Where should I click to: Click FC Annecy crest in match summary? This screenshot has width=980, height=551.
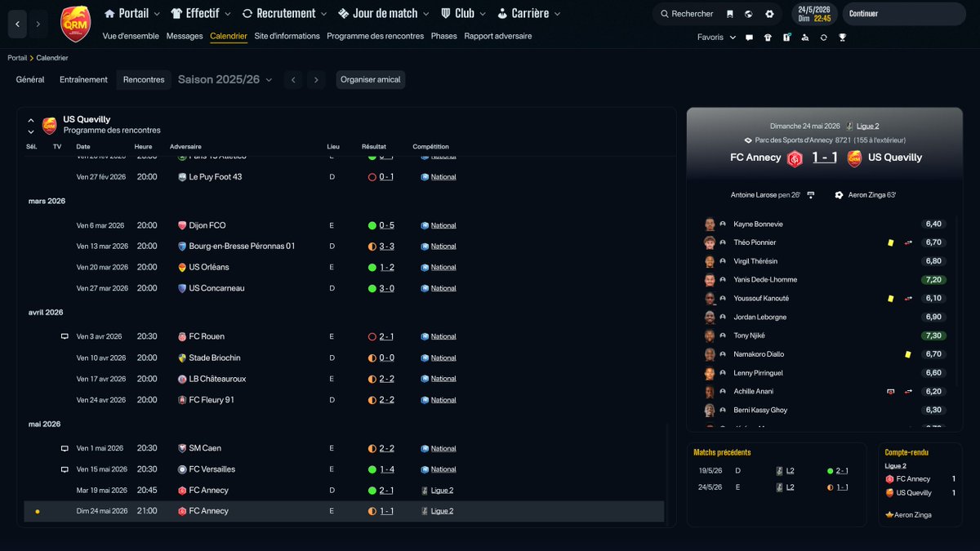[x=795, y=158]
